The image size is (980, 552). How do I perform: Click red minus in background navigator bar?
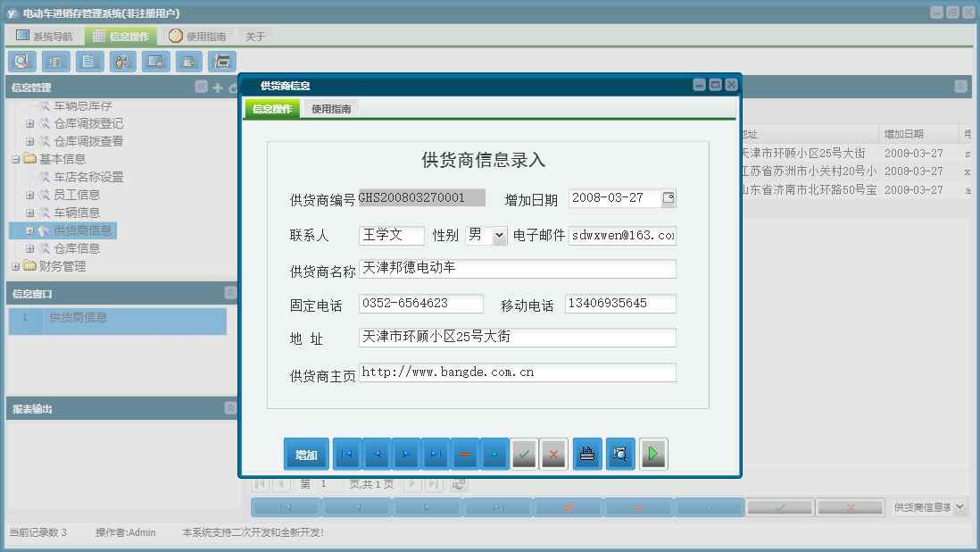[639, 507]
